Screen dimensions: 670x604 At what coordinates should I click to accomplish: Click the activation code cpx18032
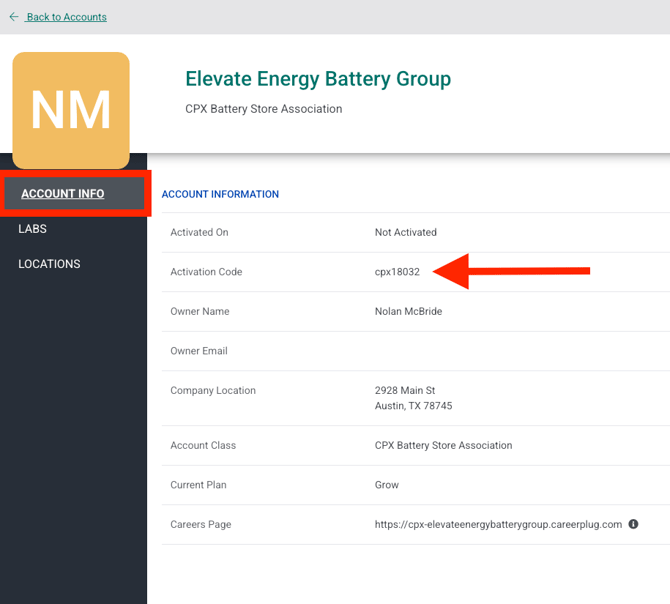click(x=397, y=272)
